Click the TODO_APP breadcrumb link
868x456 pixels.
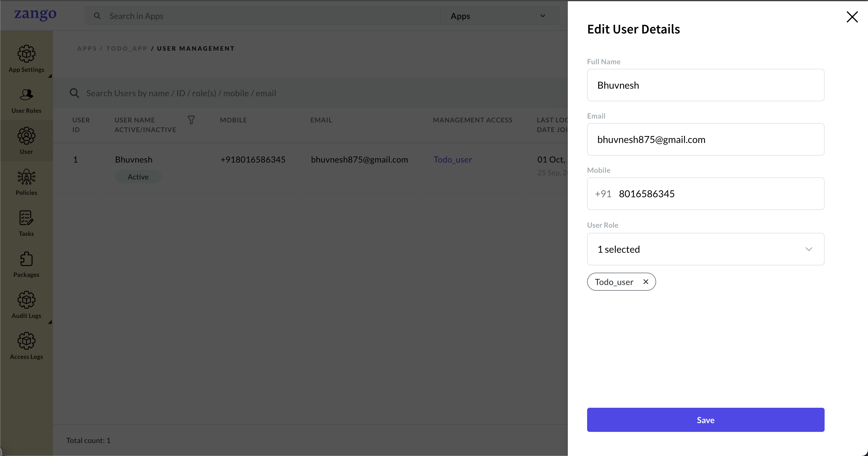(x=127, y=49)
